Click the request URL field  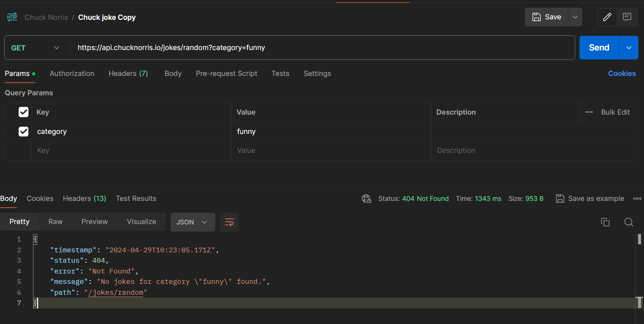[322, 48]
